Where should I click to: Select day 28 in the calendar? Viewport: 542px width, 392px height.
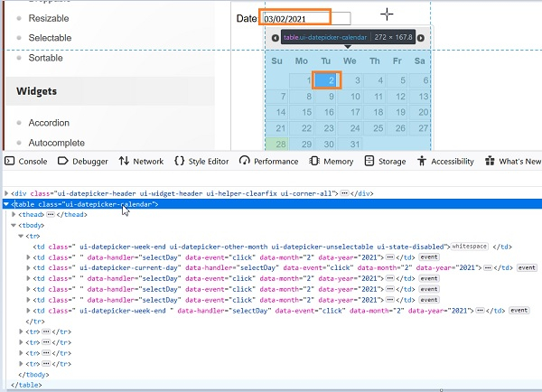(279, 144)
